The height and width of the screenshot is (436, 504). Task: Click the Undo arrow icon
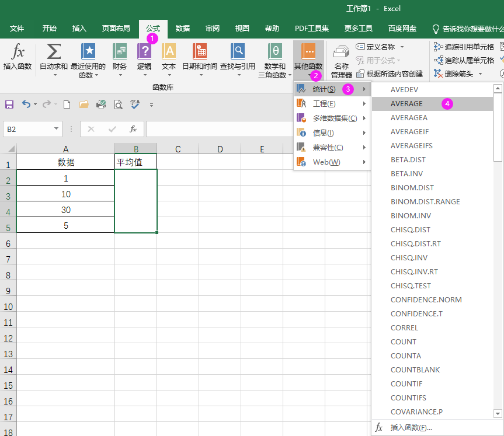[26, 104]
